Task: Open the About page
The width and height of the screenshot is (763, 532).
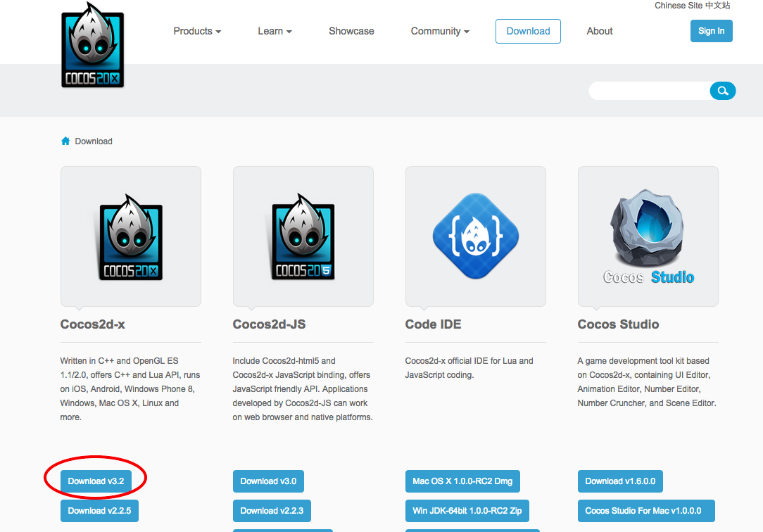Action: click(600, 31)
